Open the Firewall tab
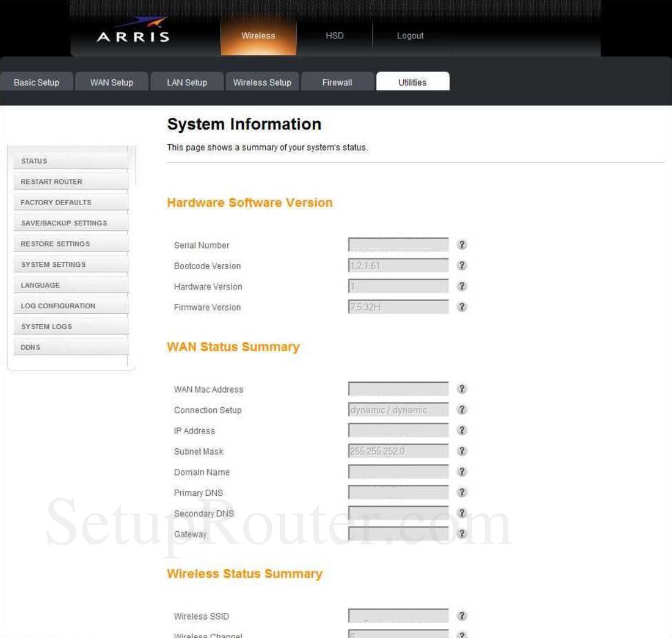This screenshot has height=638, width=672. tap(337, 82)
